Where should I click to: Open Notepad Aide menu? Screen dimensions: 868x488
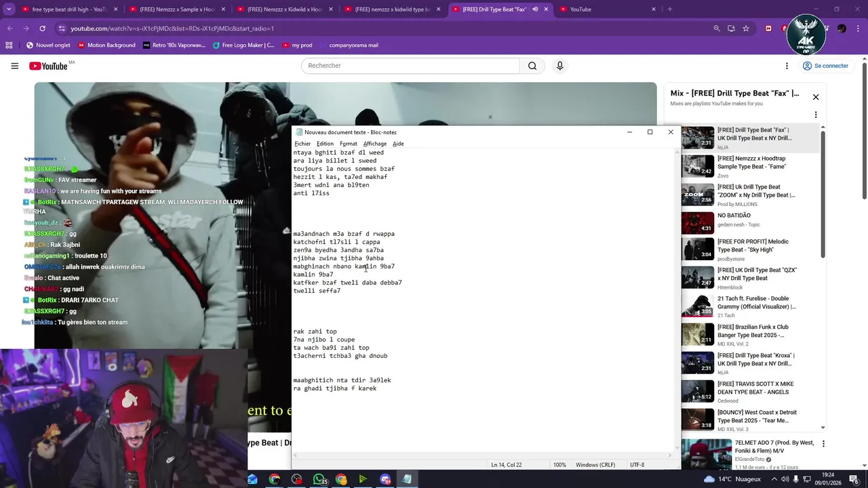(398, 144)
